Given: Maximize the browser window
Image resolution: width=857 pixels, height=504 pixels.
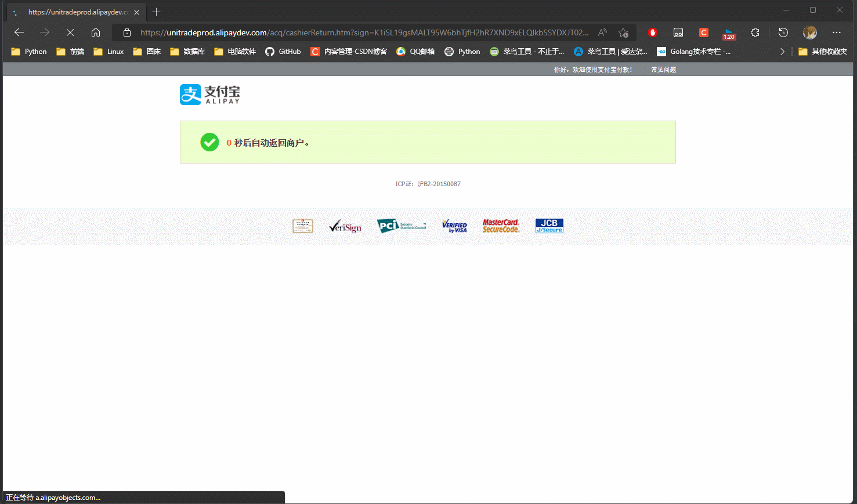Looking at the screenshot, I should (813, 10).
